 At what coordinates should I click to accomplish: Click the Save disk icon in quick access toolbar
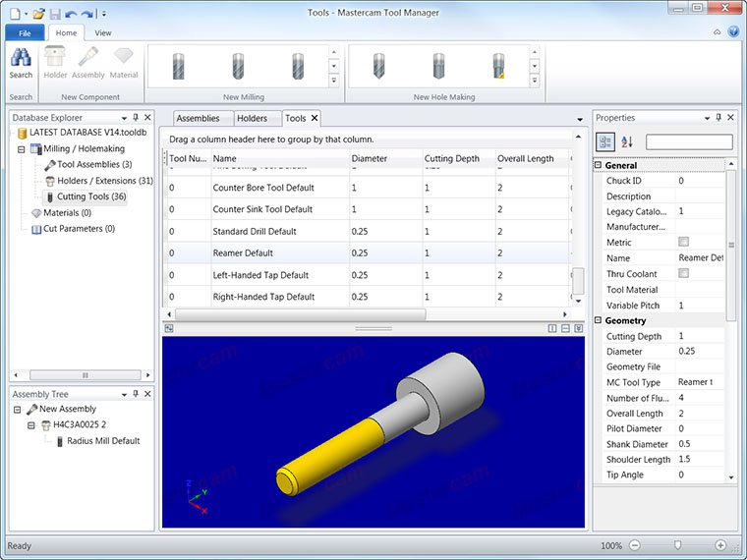point(55,14)
